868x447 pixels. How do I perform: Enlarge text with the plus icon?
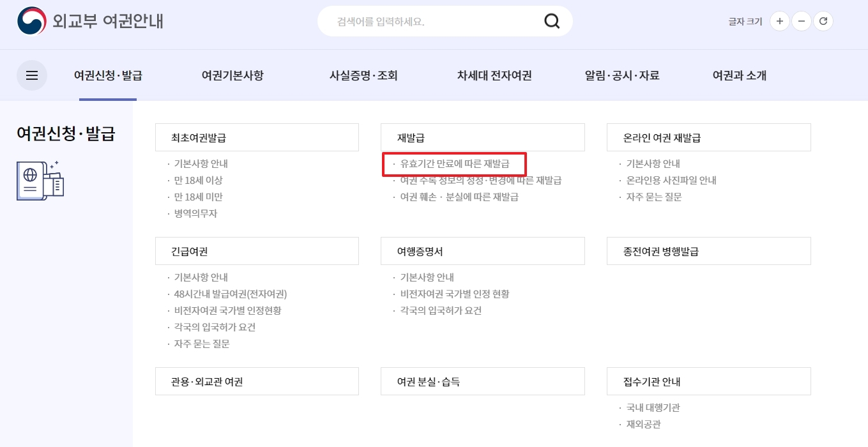[779, 21]
